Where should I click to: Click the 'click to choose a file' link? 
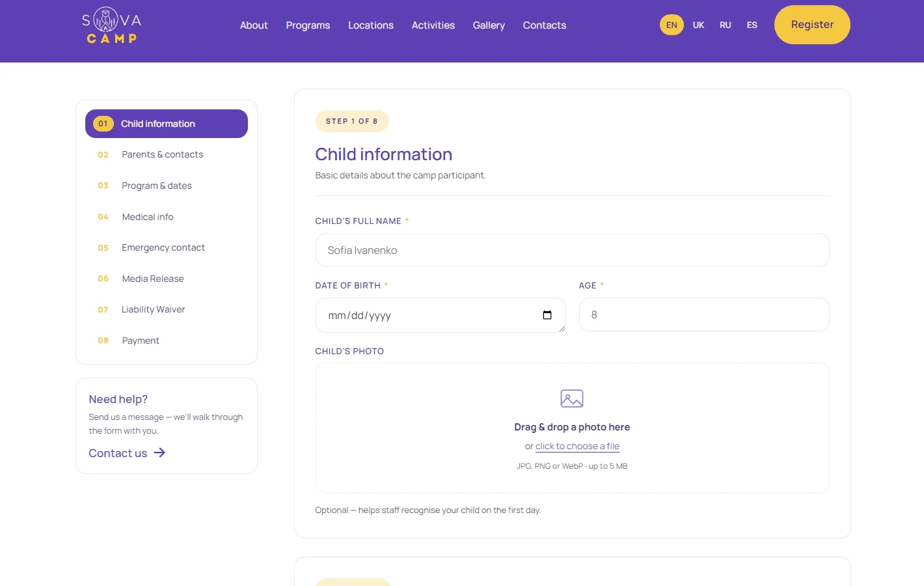[577, 446]
